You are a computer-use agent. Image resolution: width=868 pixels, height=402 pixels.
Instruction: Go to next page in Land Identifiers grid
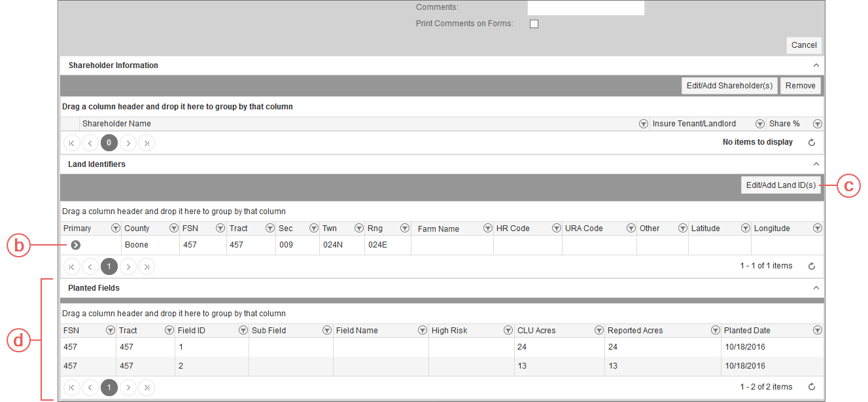click(x=128, y=266)
